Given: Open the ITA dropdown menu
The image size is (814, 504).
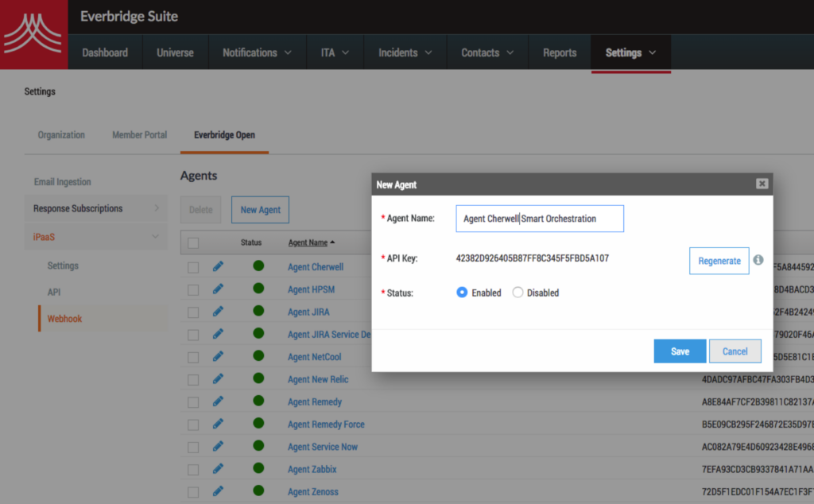Looking at the screenshot, I should (335, 52).
